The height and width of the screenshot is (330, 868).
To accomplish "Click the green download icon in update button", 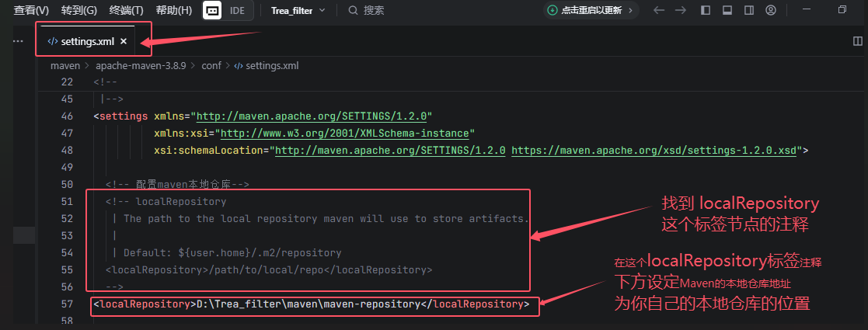I will coord(553,11).
